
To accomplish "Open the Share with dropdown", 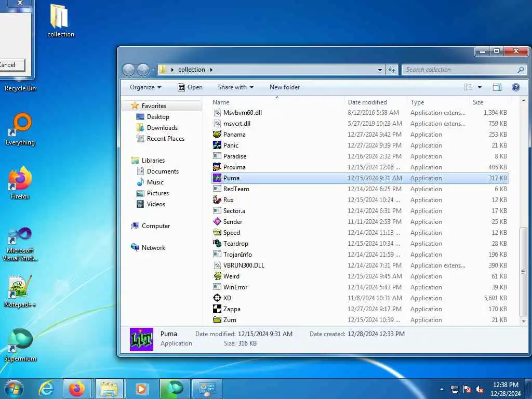I will point(235,87).
